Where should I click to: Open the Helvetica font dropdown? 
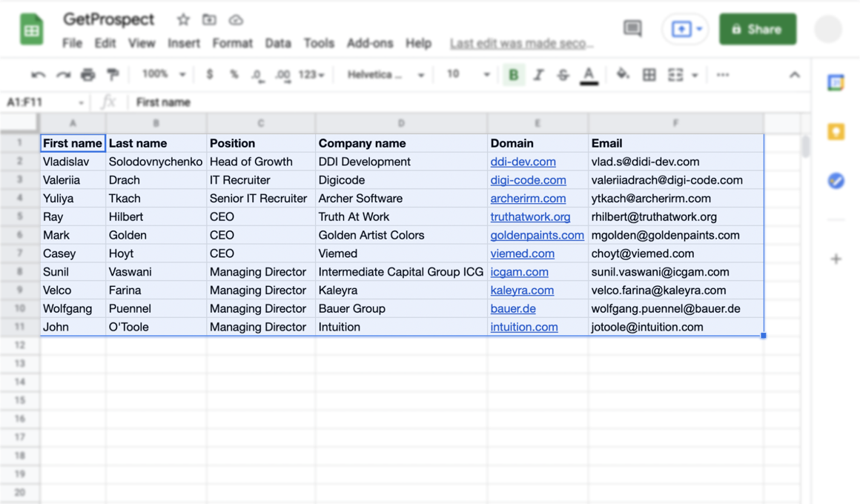(386, 75)
